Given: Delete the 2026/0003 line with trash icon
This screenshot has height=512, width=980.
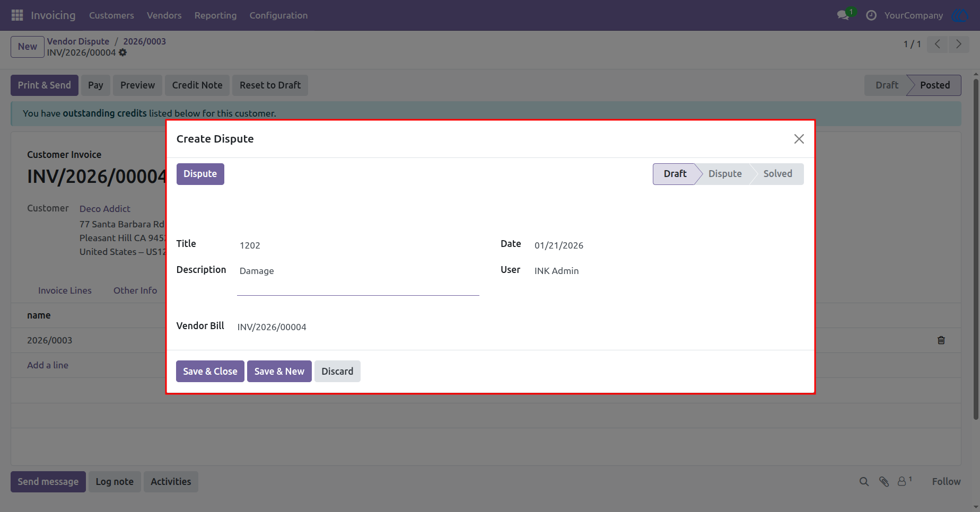Looking at the screenshot, I should point(941,340).
